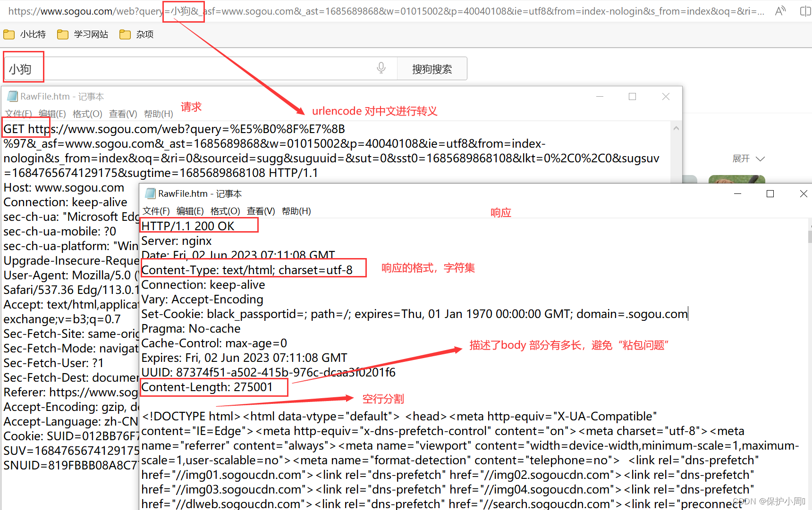Click the 'Server: nginx' header line
This screenshot has width=812, height=510.
coord(177,241)
